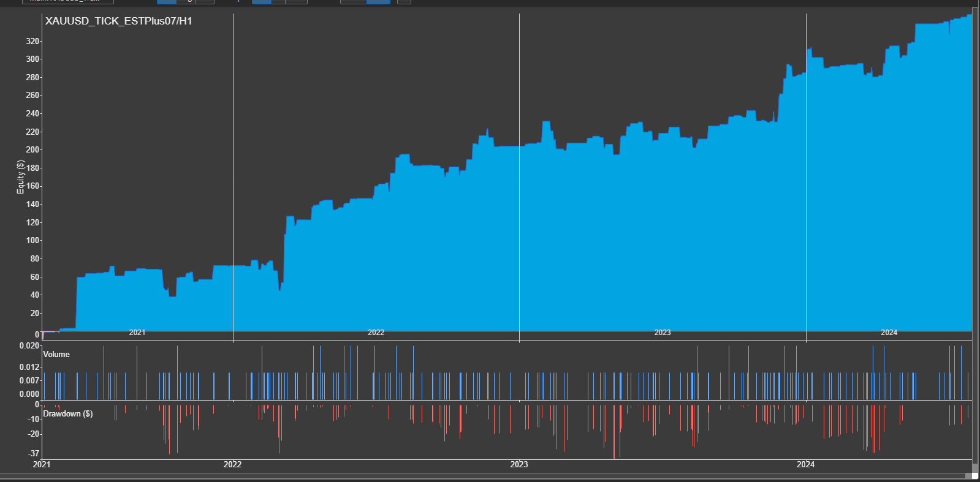Click the 140 tick on equity axis
The height and width of the screenshot is (482, 980).
(x=32, y=204)
